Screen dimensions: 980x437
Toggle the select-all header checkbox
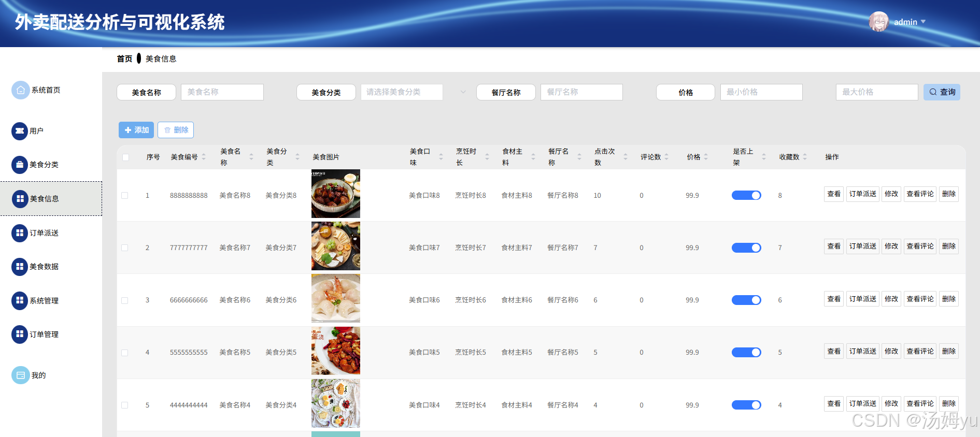tap(126, 157)
